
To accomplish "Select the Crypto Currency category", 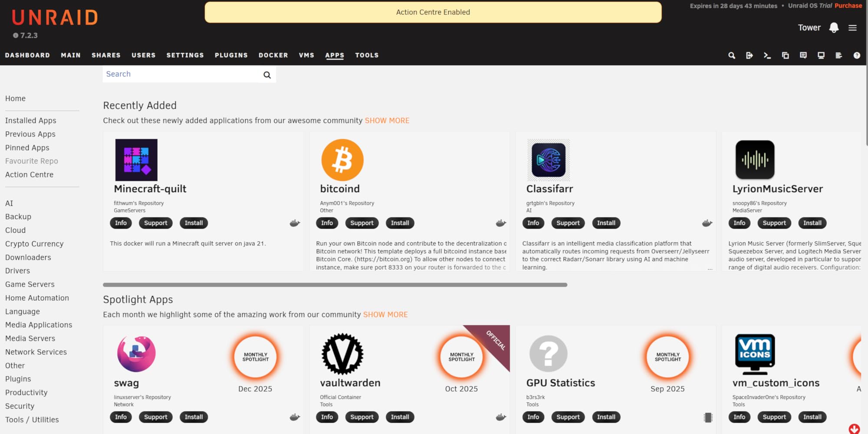I will click(x=34, y=244).
